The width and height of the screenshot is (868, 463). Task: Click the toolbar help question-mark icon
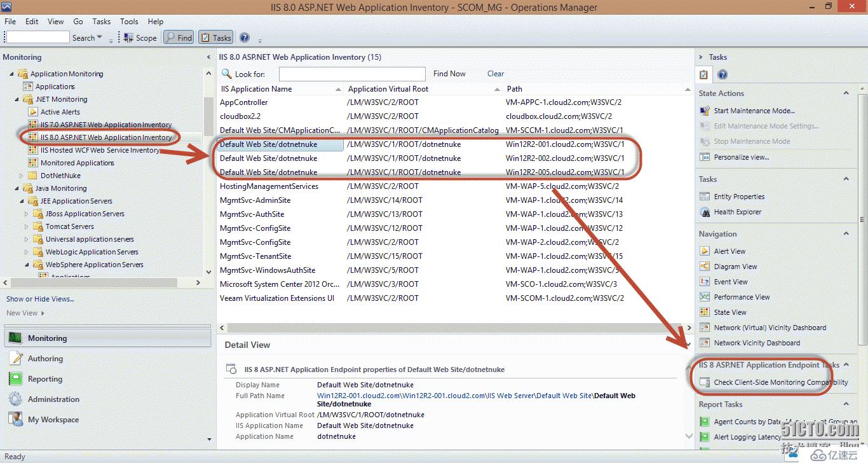245,38
